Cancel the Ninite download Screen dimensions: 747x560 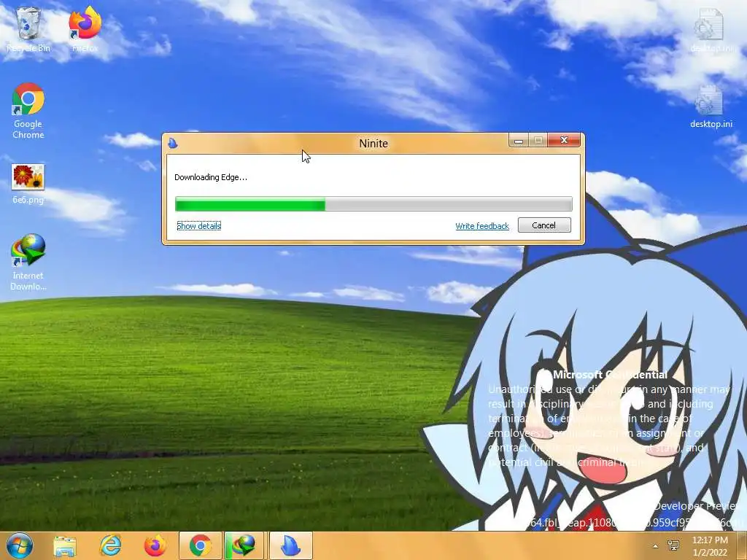544,225
